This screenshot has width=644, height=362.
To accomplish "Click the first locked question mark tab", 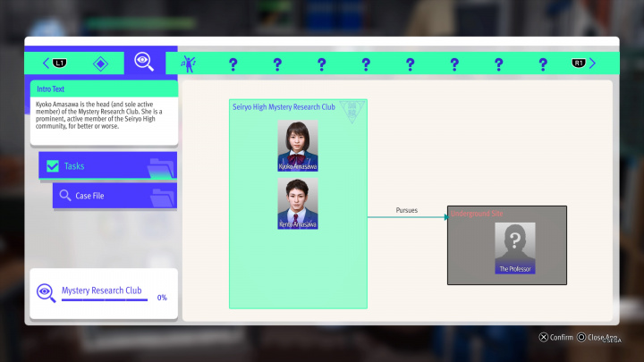I will (x=233, y=63).
